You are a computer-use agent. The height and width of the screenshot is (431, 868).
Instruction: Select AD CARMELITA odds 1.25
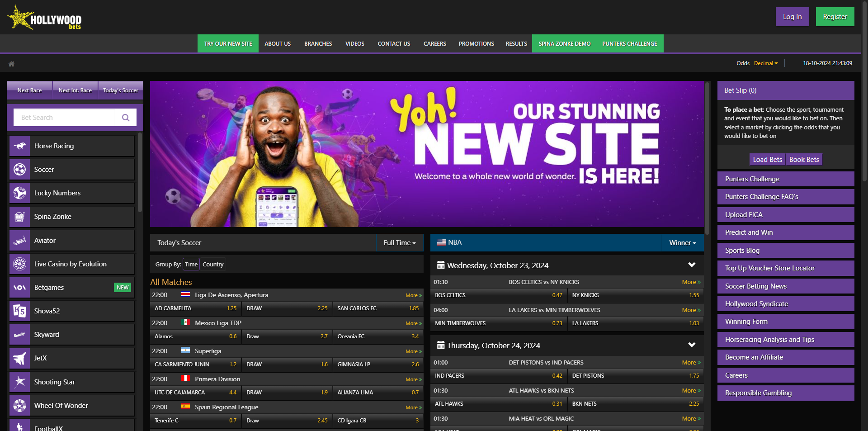point(195,308)
